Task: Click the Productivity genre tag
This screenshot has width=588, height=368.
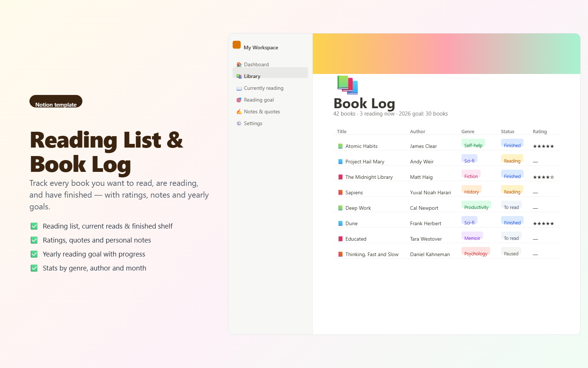Action: click(476, 205)
